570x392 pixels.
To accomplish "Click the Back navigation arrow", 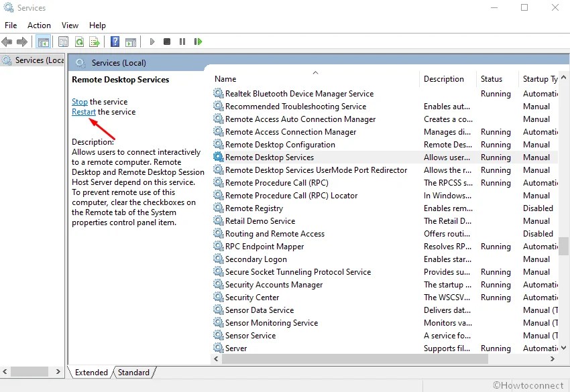I will click(x=7, y=42).
